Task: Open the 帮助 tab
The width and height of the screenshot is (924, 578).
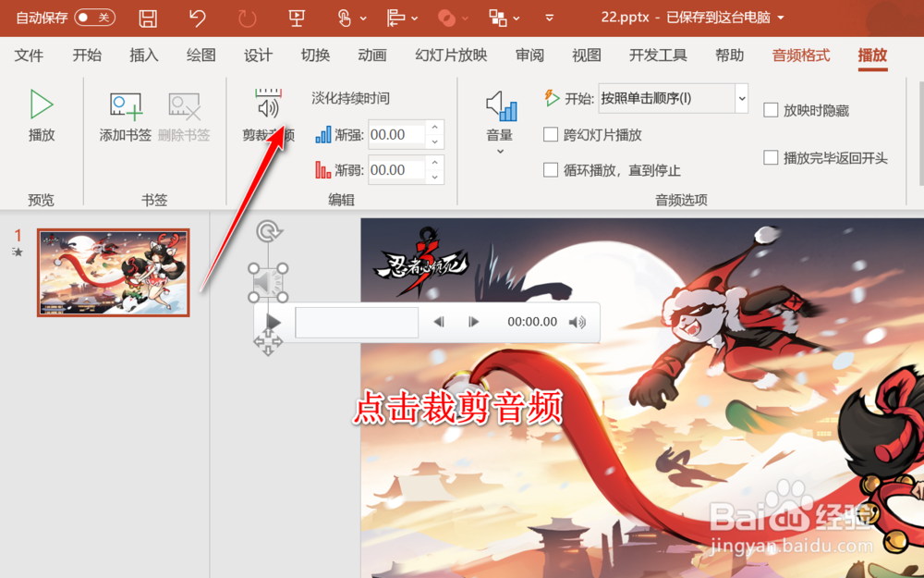Action: pyautogui.click(x=730, y=55)
